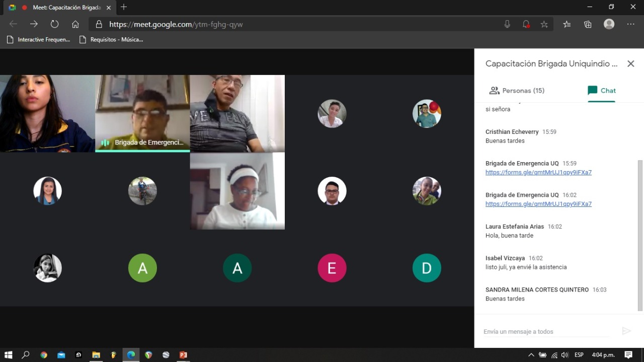Open Windows taskbar search

[26, 355]
